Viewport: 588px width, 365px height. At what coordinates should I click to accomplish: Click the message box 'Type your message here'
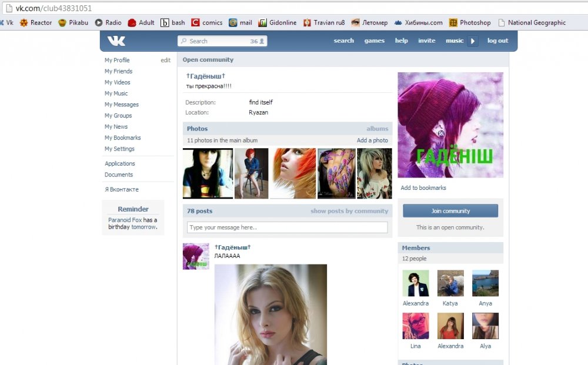287,227
